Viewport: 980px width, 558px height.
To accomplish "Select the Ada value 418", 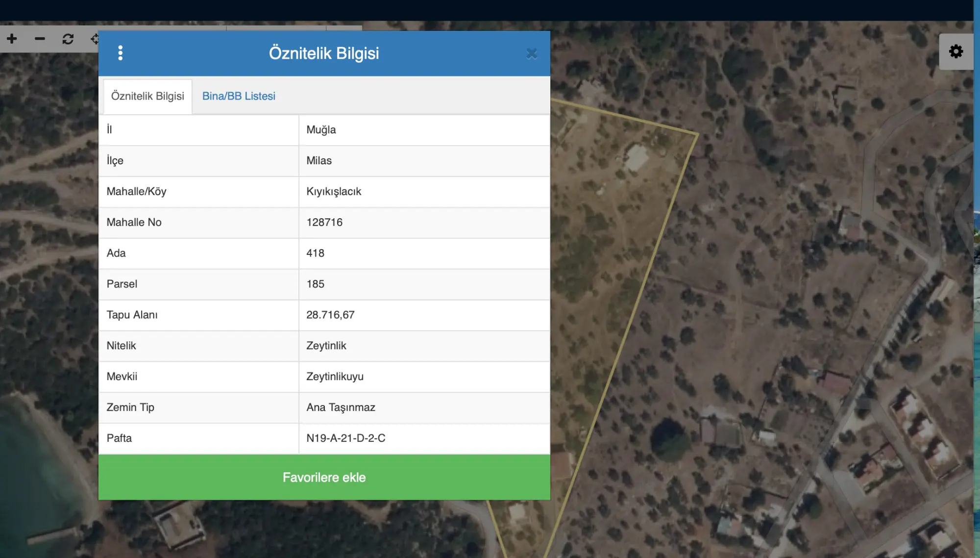I will 315,254.
